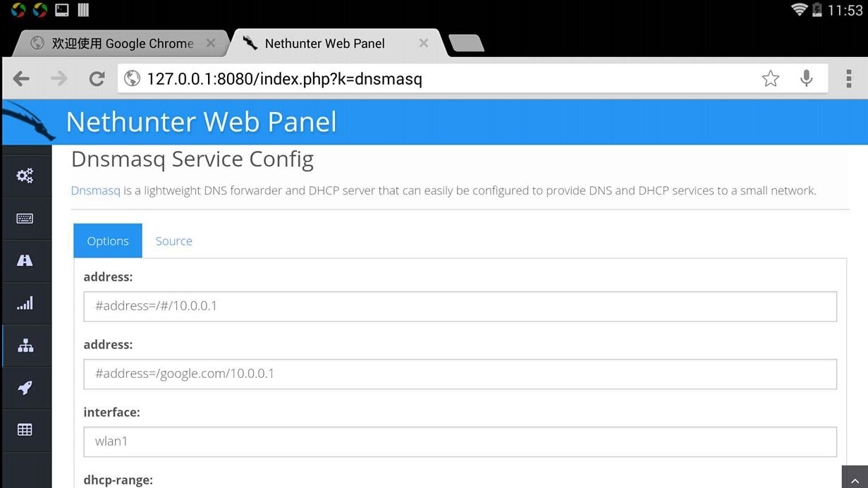
Task: Activate voice search microphone icon
Action: click(807, 79)
